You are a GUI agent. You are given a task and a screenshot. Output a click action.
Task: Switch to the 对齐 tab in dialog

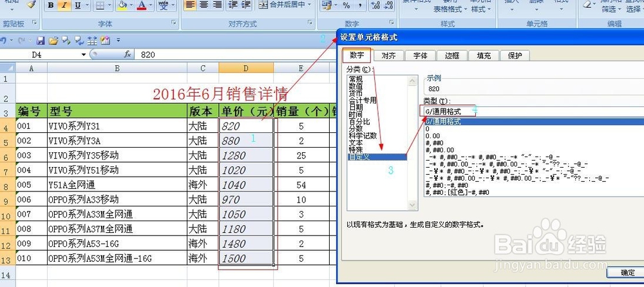388,55
